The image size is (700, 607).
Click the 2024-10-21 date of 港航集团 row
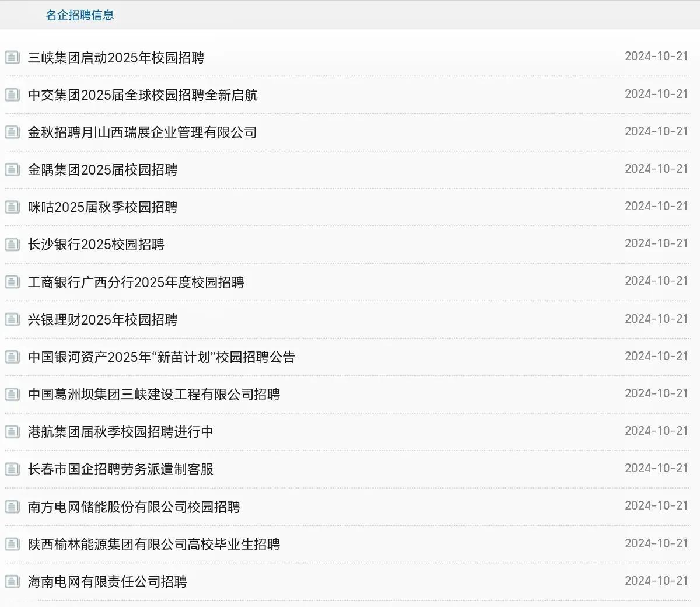tap(656, 430)
